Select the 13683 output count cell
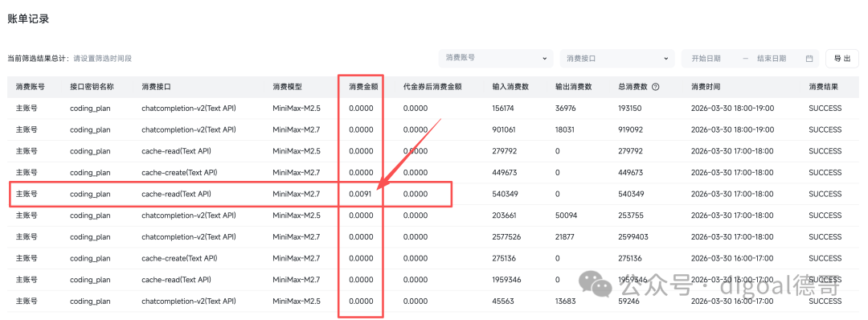This screenshot has width=868, height=320. [x=566, y=302]
